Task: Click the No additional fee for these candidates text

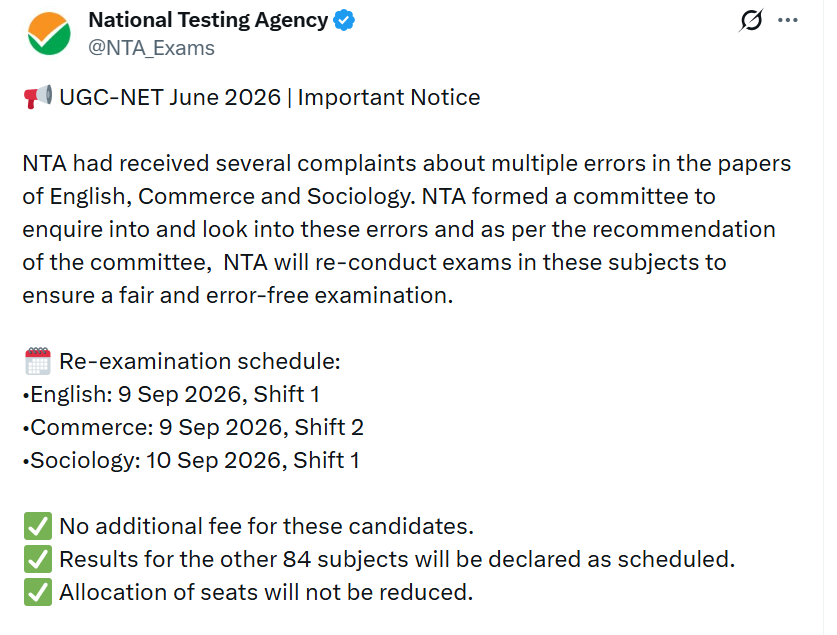Action: 266,527
